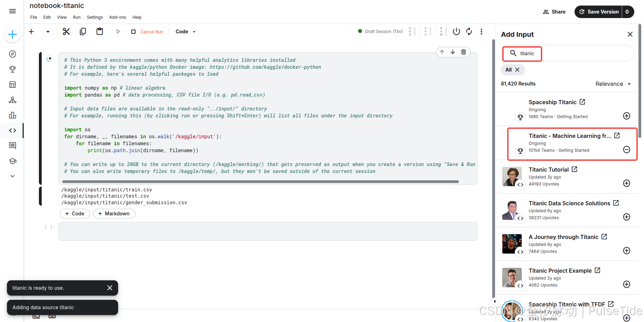
Task: Open Discussions icon in sidebar
Action: 13,146
